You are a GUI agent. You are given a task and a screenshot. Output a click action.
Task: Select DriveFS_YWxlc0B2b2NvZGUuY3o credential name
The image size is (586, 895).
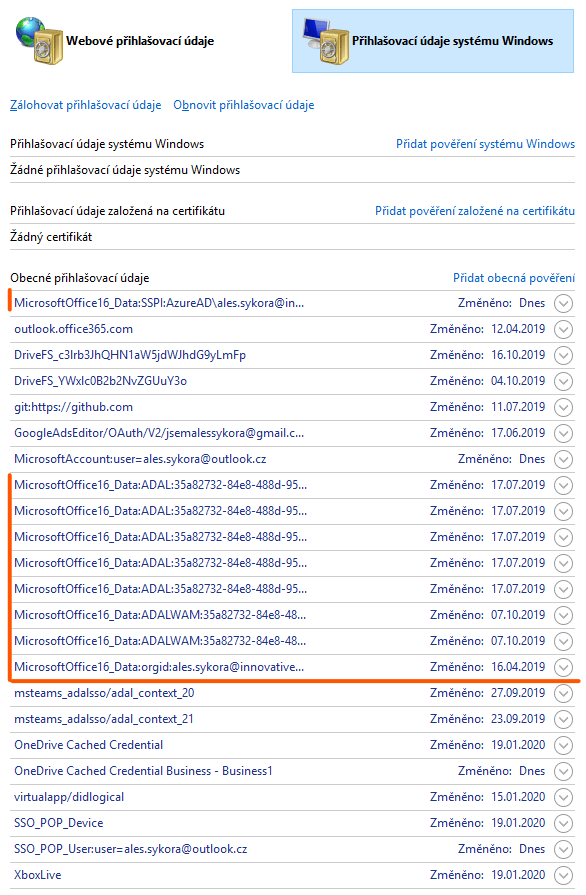click(x=100, y=381)
